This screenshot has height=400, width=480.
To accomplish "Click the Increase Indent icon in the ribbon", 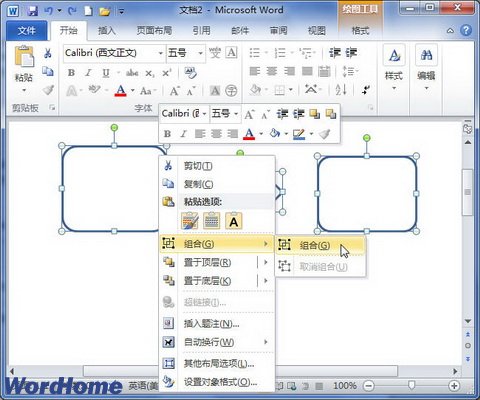I will 351,53.
